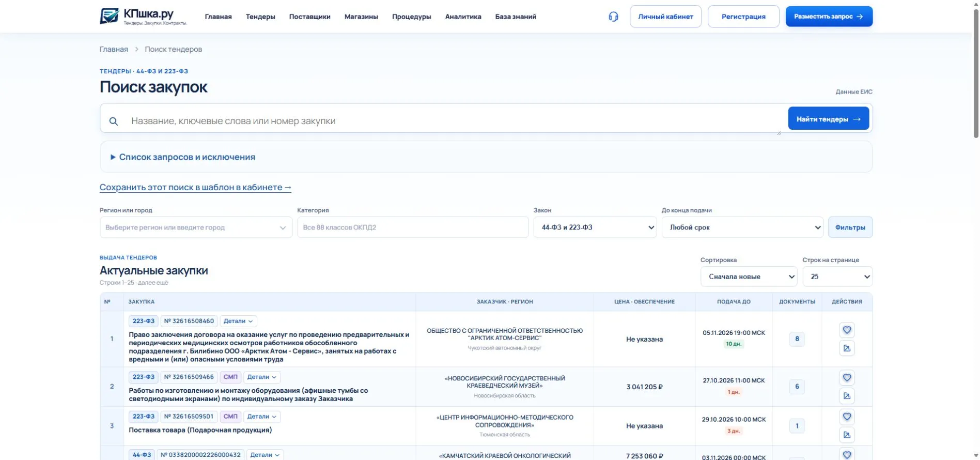Expand Детали for tender № 32616509466
The height and width of the screenshot is (460, 980).
coord(262,377)
